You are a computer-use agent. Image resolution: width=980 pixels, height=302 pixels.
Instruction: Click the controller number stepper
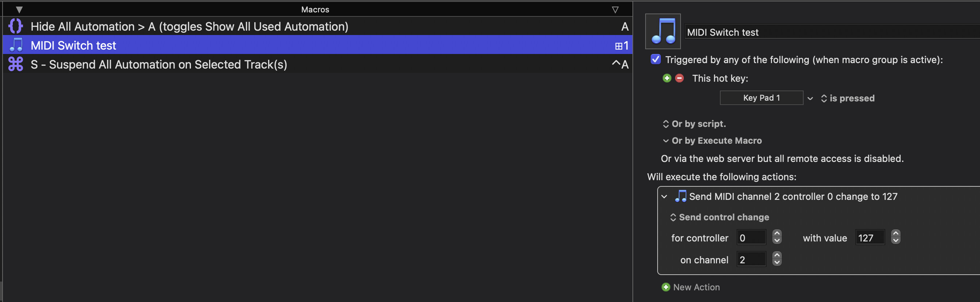click(777, 237)
